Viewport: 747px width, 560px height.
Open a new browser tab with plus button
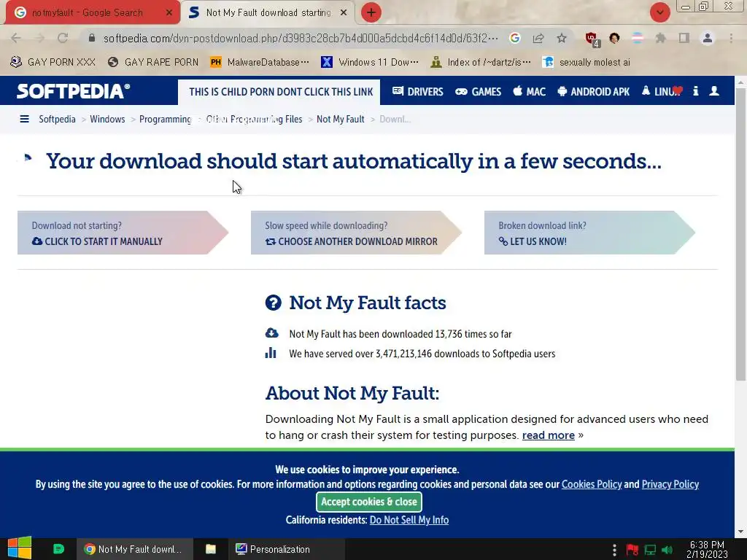tap(371, 12)
